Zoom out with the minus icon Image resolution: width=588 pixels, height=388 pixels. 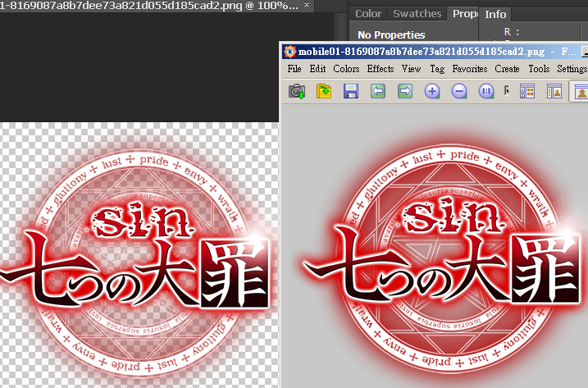(x=459, y=91)
